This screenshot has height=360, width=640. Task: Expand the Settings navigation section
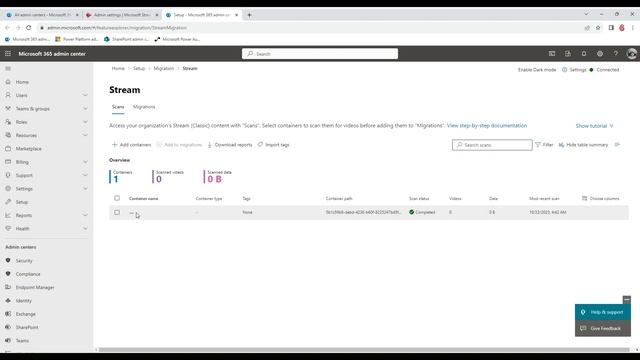[x=85, y=189]
